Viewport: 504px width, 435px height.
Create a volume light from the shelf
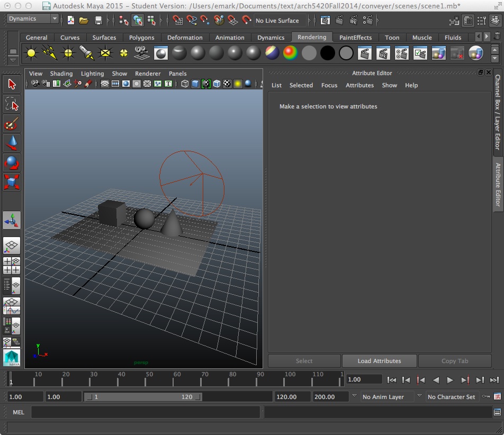click(x=124, y=53)
